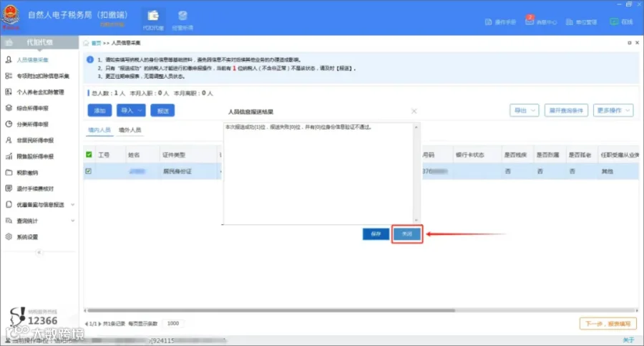The height and width of the screenshot is (346, 644).
Task: Expand the 更多操作 dropdown
Action: [613, 110]
